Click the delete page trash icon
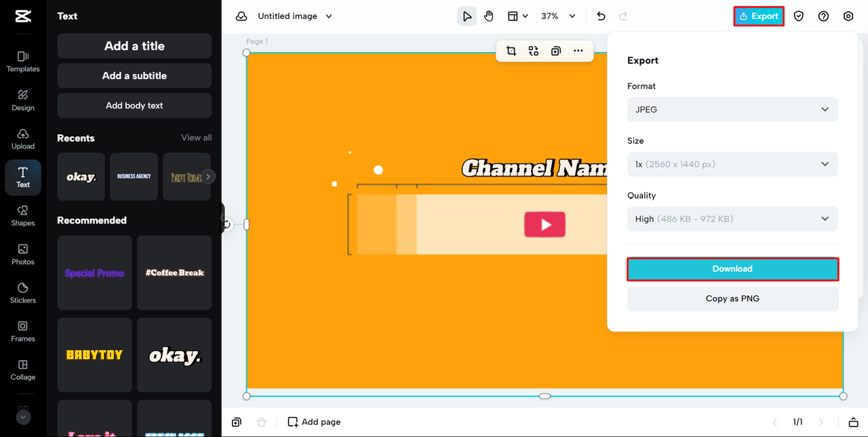This screenshot has height=437, width=868. coord(262,422)
